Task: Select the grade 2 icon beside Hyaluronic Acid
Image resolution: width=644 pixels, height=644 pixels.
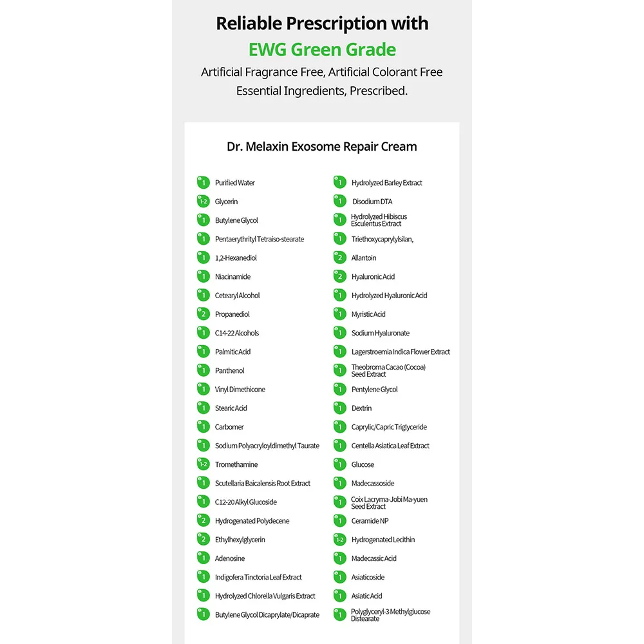Action: coord(339,276)
